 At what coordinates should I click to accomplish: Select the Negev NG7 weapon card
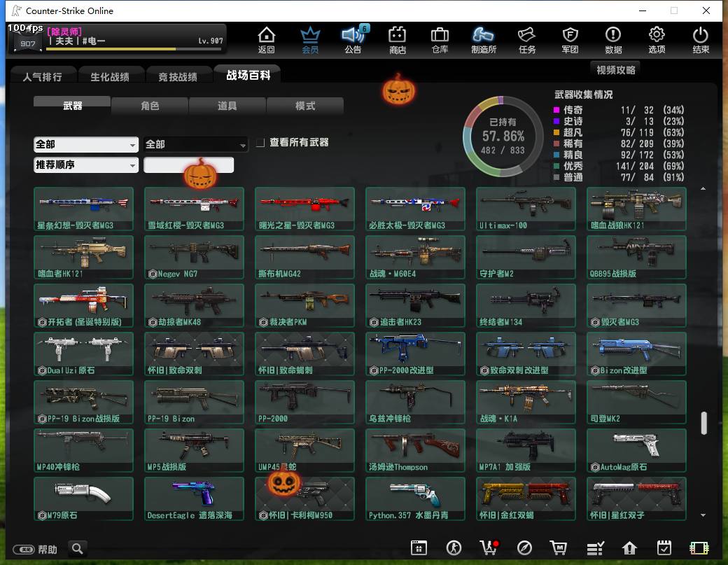(194, 257)
